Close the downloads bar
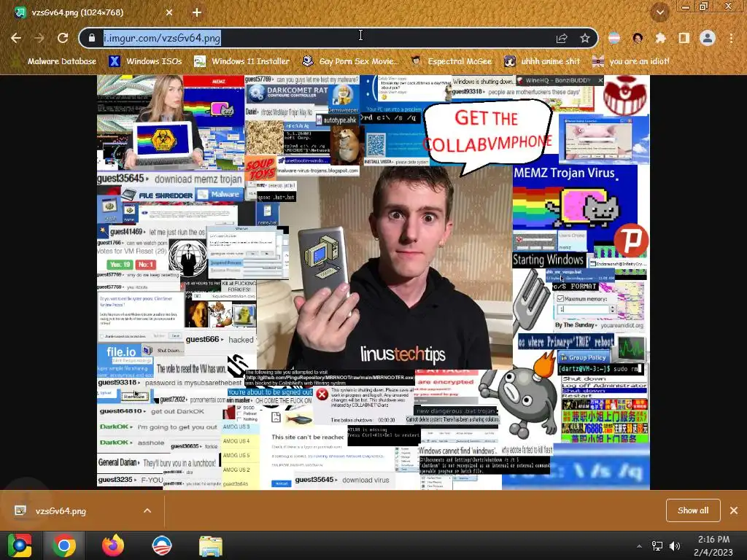 click(734, 510)
